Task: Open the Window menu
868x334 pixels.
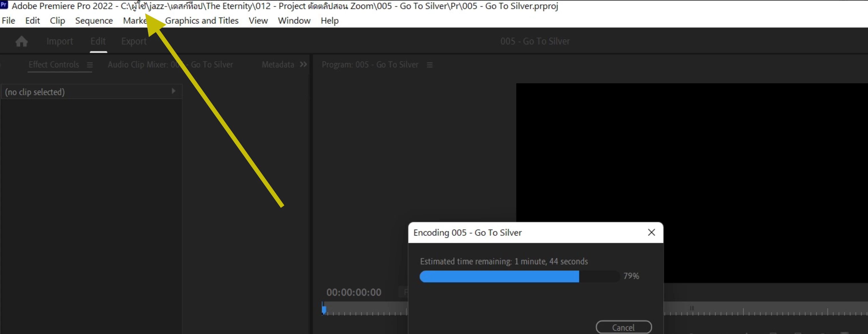Action: (x=294, y=21)
